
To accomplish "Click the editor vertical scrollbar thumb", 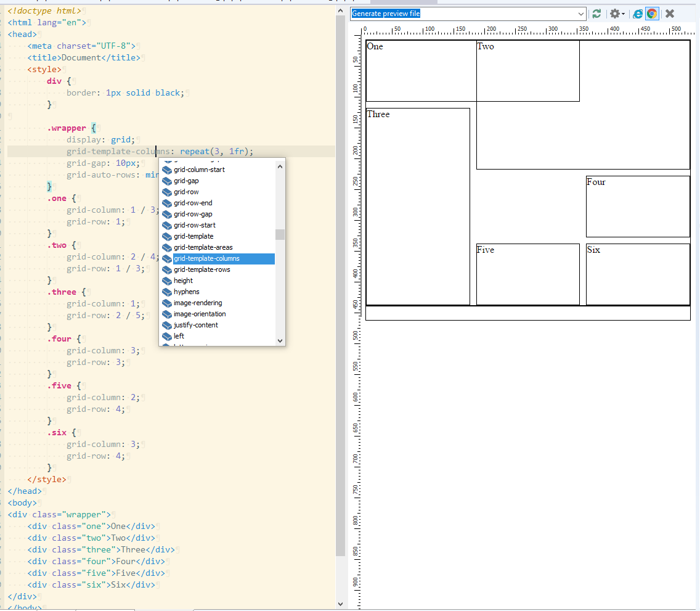I will tap(341, 286).
